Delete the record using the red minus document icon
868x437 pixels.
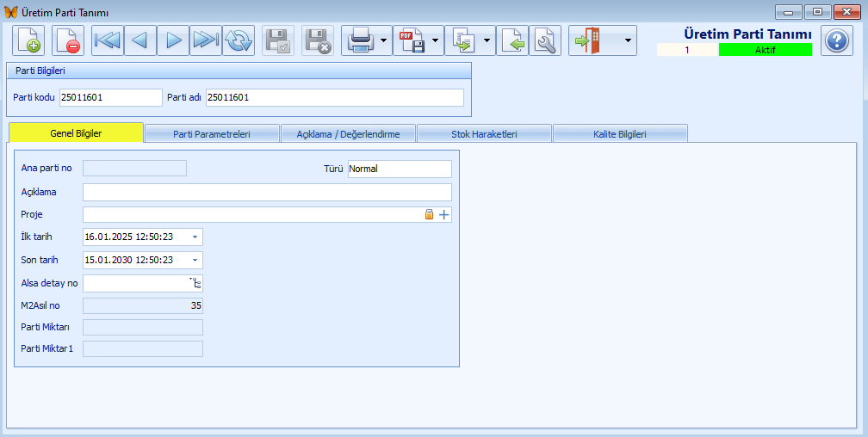[68, 40]
